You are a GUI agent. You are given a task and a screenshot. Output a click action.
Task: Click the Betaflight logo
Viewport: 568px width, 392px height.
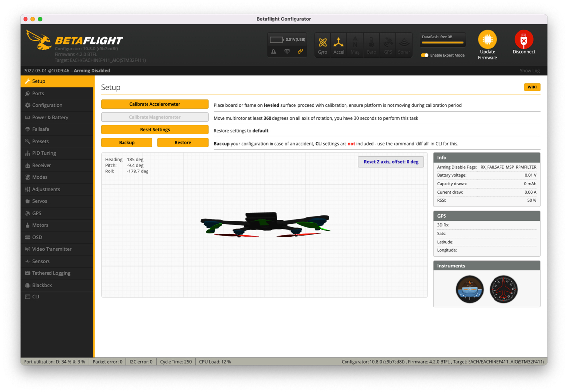click(75, 40)
